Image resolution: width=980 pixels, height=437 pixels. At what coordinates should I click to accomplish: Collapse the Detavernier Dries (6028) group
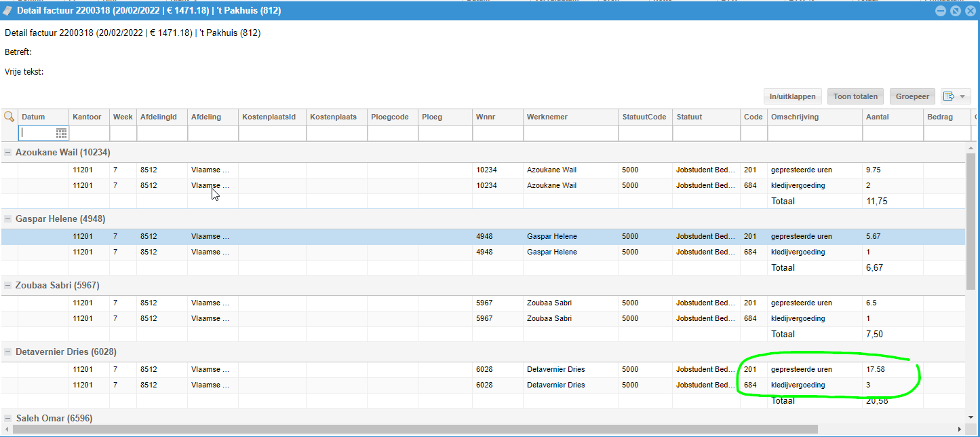point(7,352)
